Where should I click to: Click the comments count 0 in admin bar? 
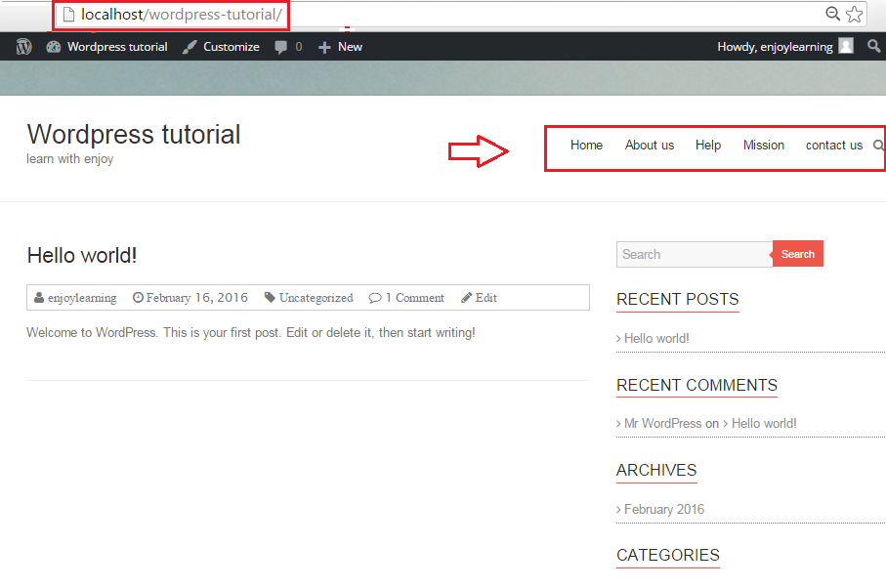pos(298,47)
